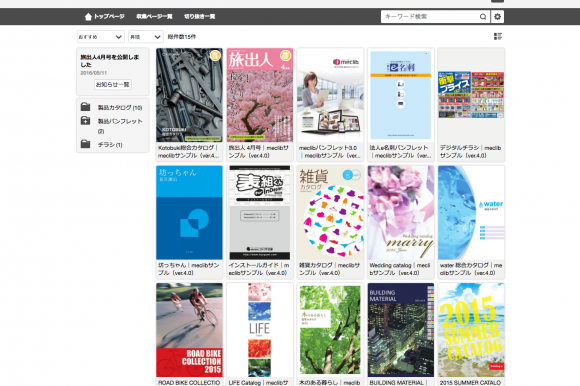Open the 木のある暮らし cover thumbnail
580x386 pixels.
coord(330,330)
